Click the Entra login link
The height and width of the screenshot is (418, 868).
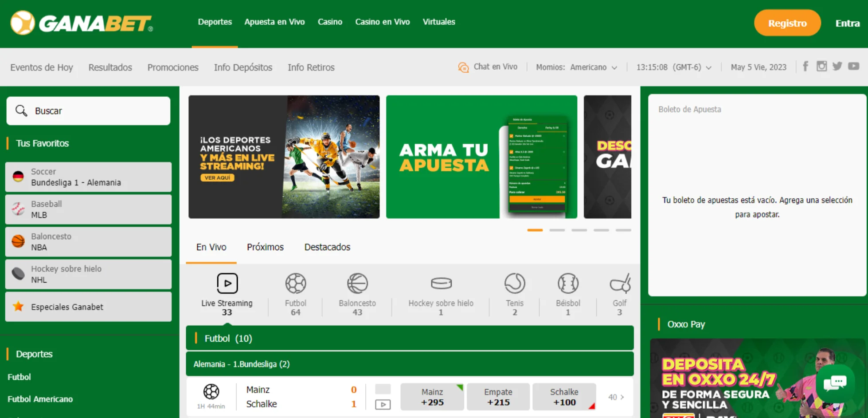coord(848,23)
